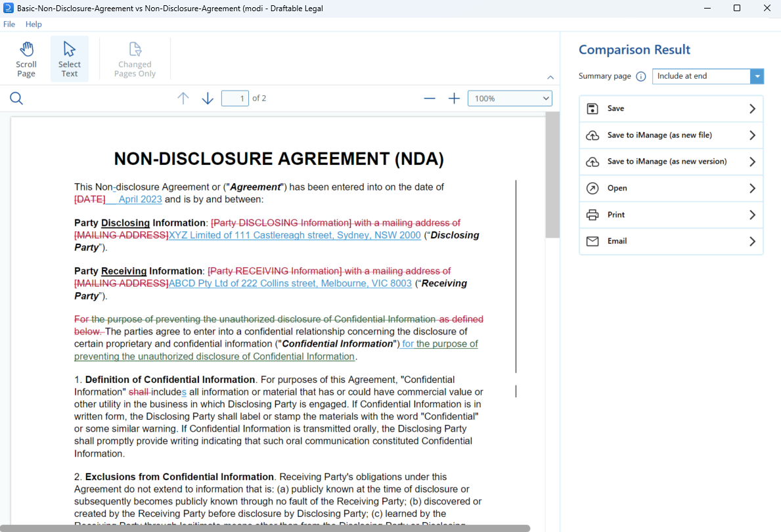Go to previous page with up arrow

pyautogui.click(x=183, y=98)
